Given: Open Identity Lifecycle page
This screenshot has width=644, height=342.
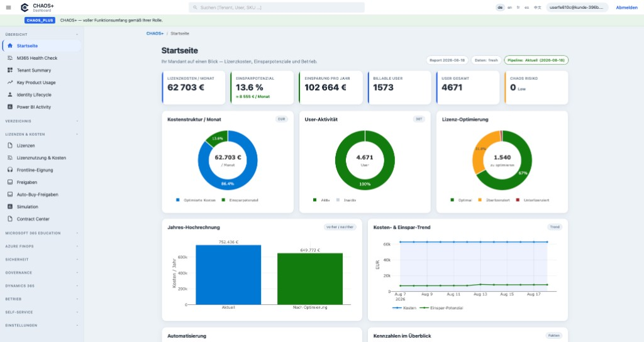Looking at the screenshot, I should tap(42, 94).
